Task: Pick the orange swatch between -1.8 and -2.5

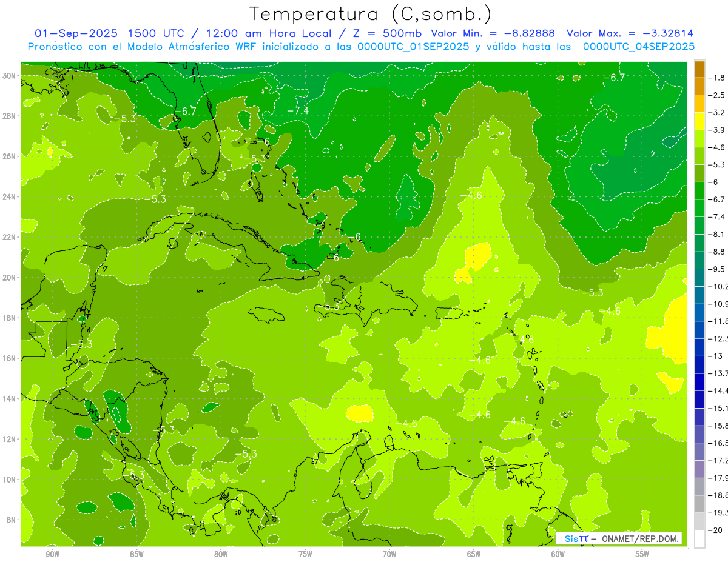Action: point(699,86)
